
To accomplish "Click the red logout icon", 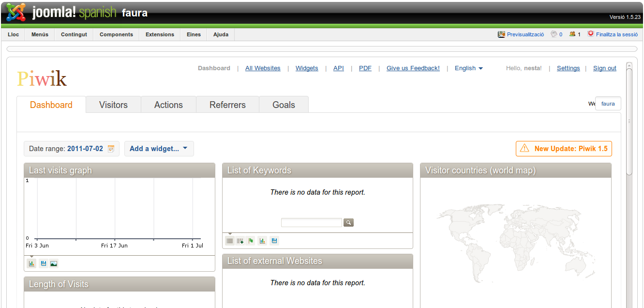I will pos(591,34).
